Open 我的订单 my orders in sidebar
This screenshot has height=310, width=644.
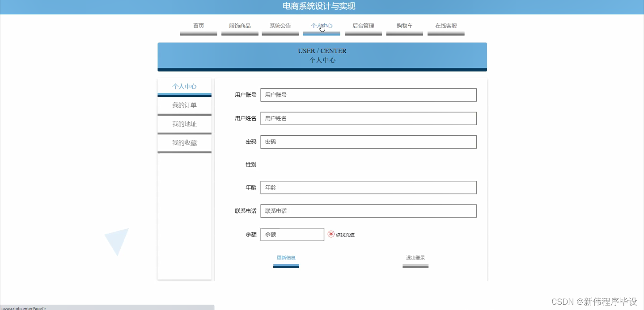pyautogui.click(x=184, y=105)
